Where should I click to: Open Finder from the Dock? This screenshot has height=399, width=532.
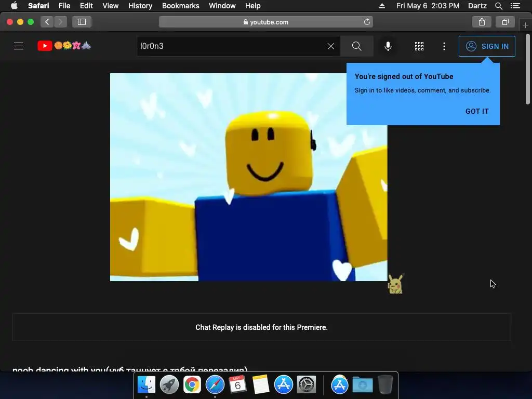point(146,384)
